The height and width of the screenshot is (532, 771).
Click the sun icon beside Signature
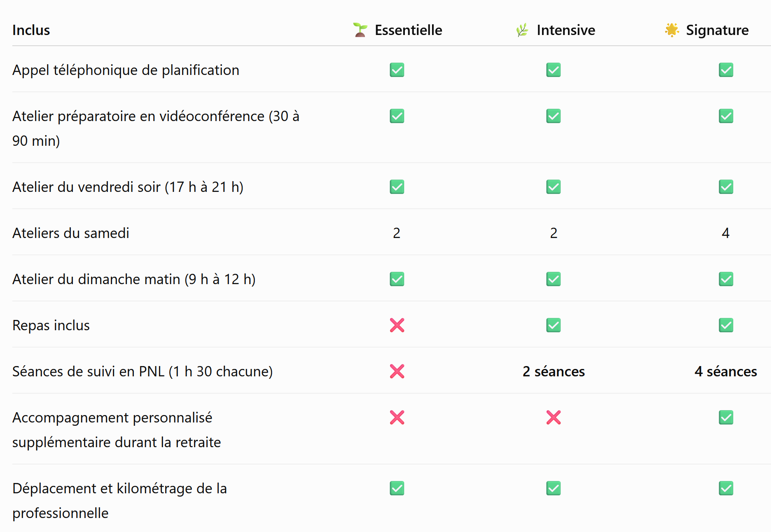coord(672,30)
